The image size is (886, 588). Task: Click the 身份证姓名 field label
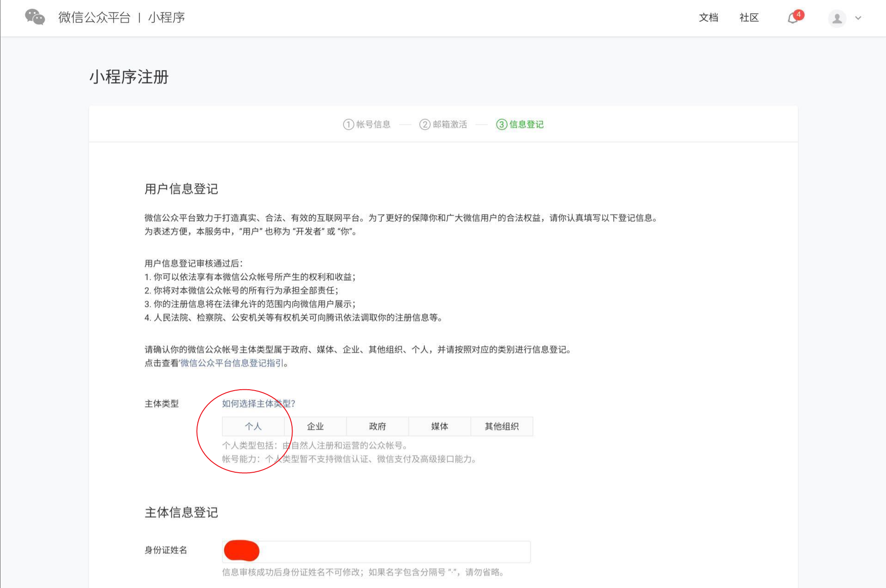166,550
